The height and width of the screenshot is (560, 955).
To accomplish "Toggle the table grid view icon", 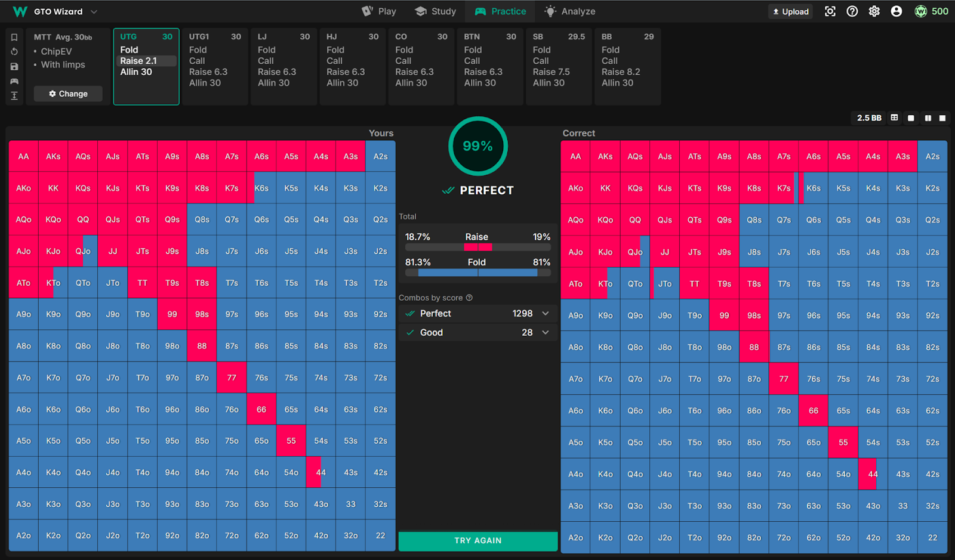I will [x=894, y=118].
